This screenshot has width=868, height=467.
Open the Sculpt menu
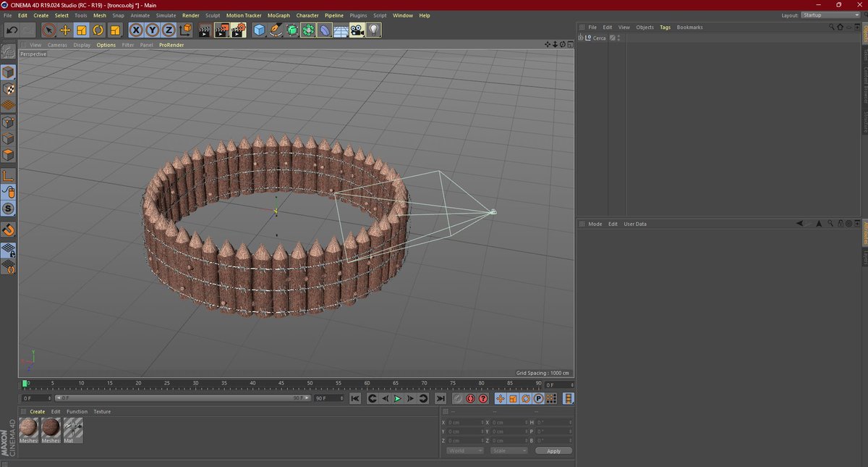[x=213, y=15]
